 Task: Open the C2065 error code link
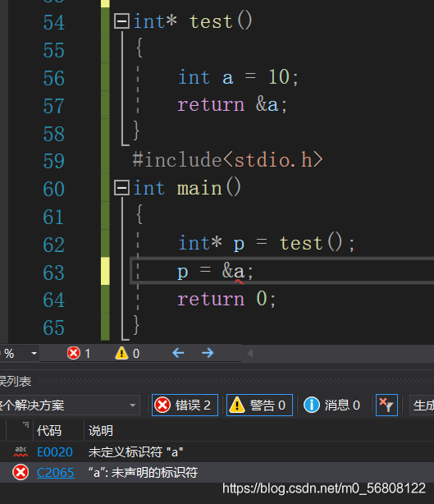[55, 473]
